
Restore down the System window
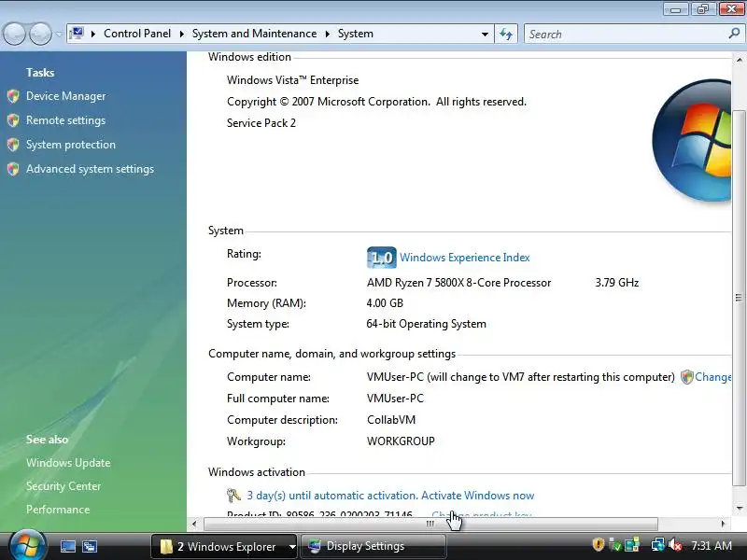[703, 8]
